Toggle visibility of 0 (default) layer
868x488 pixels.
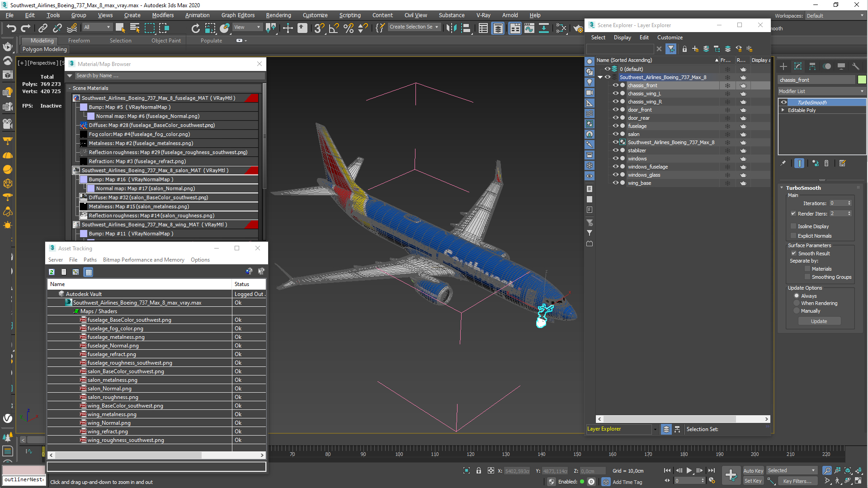click(x=607, y=69)
